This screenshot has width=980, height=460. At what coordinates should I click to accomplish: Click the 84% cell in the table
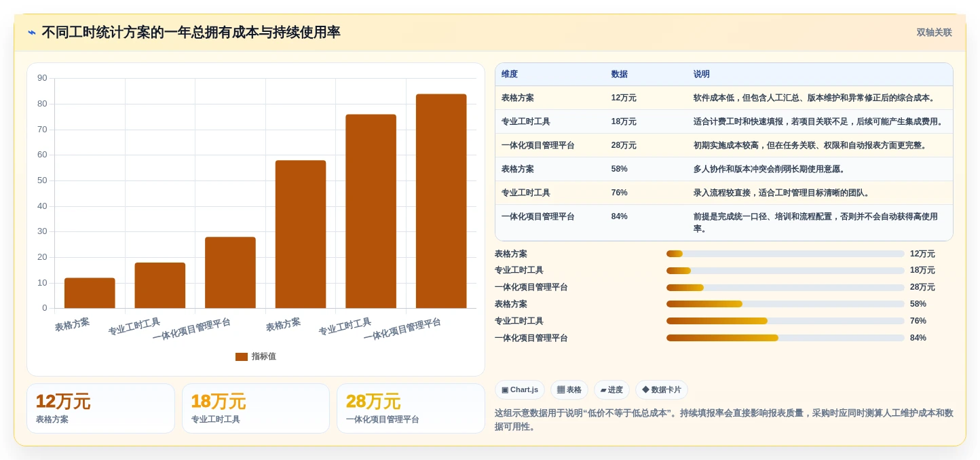click(x=620, y=217)
